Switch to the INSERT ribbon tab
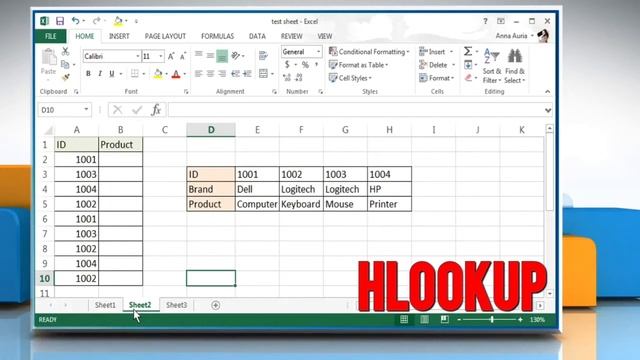This screenshot has height=360, width=640. (x=119, y=36)
